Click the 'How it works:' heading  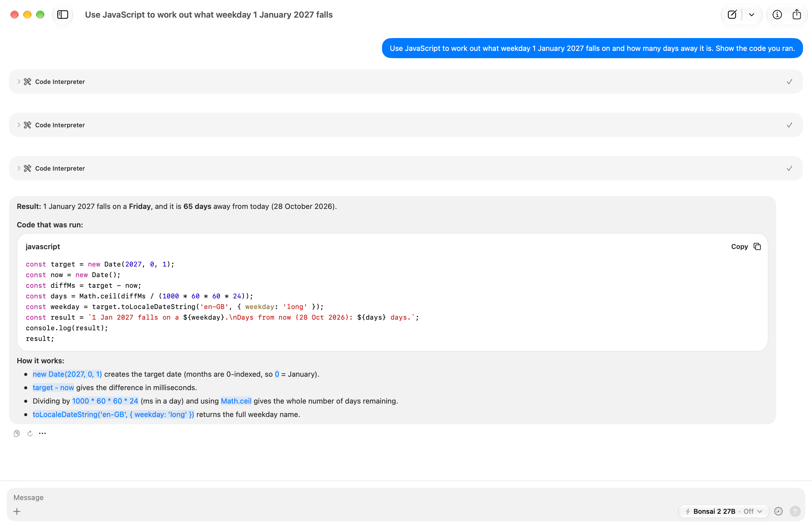pos(41,361)
